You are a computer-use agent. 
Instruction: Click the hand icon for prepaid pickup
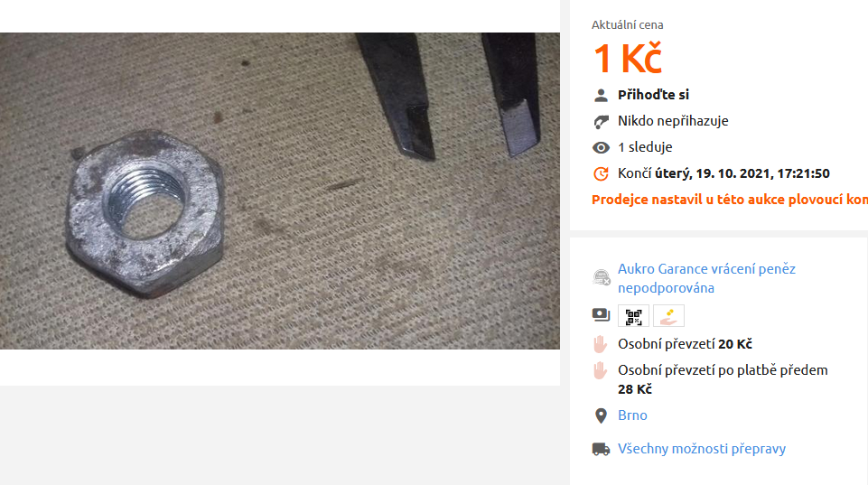tap(600, 370)
